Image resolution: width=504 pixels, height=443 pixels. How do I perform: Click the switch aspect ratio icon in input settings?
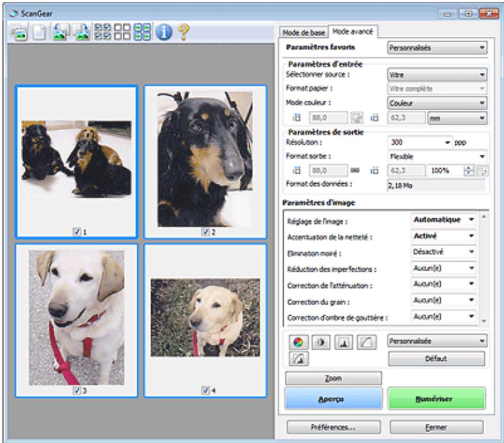pyautogui.click(x=356, y=118)
